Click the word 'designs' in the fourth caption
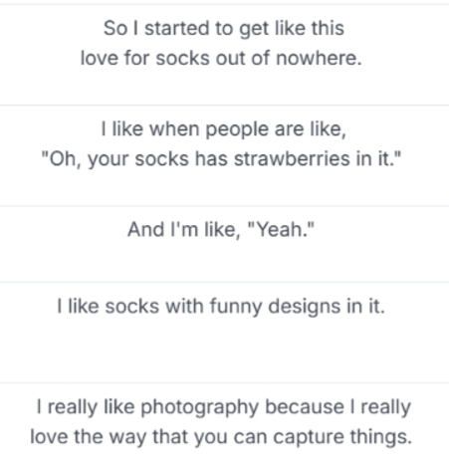 pos(305,307)
